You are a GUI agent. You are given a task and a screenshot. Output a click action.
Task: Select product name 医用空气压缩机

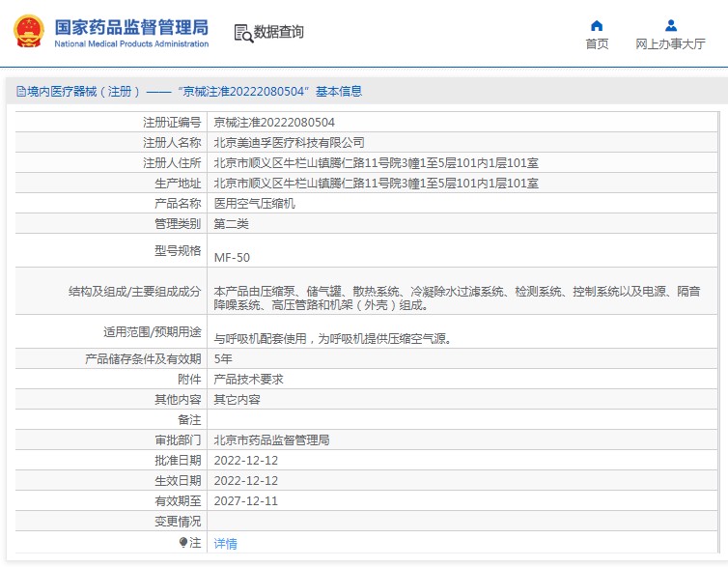tap(255, 204)
